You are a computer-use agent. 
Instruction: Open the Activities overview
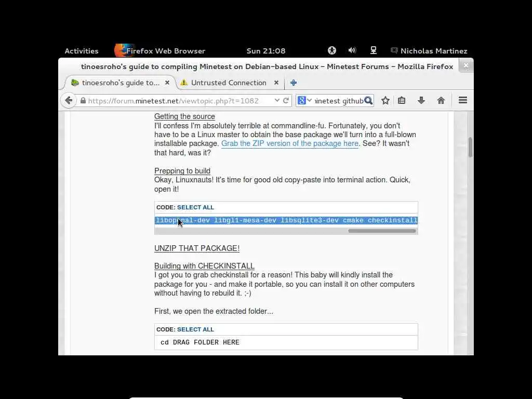click(x=82, y=51)
